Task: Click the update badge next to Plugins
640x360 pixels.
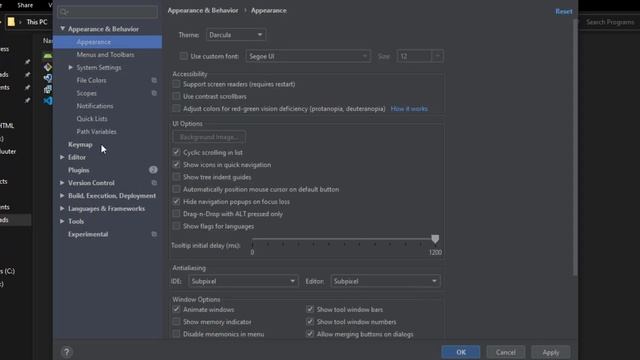Action: tap(153, 170)
